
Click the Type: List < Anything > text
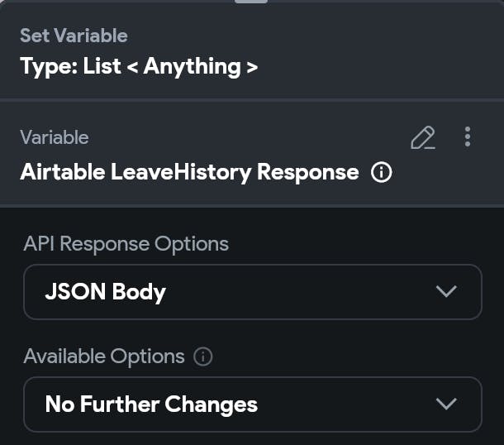(x=138, y=66)
